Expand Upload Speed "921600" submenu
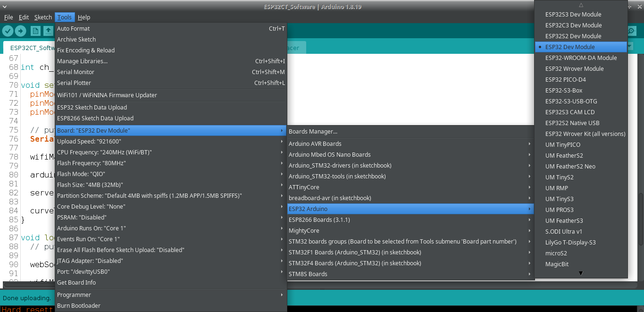Screen dimensions: 644x312 171,141
